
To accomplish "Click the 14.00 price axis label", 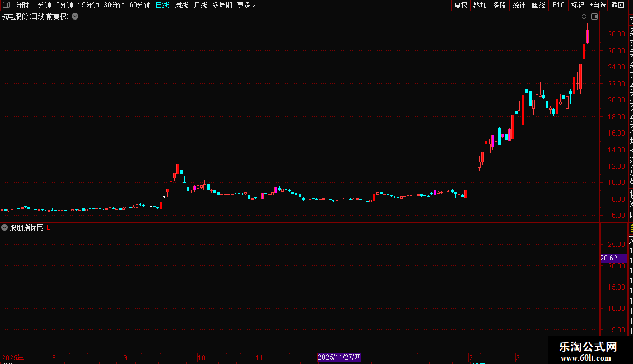I will (x=616, y=150).
